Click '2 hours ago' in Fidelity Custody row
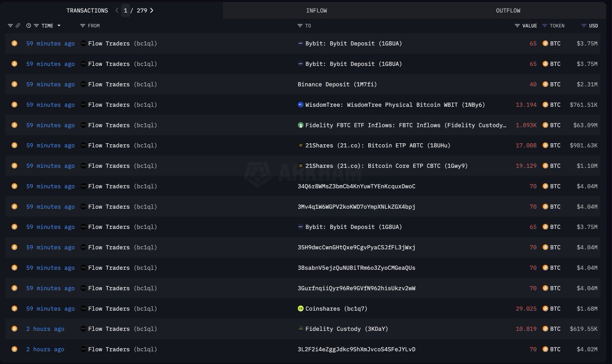The height and width of the screenshot is (364, 612). 45,329
